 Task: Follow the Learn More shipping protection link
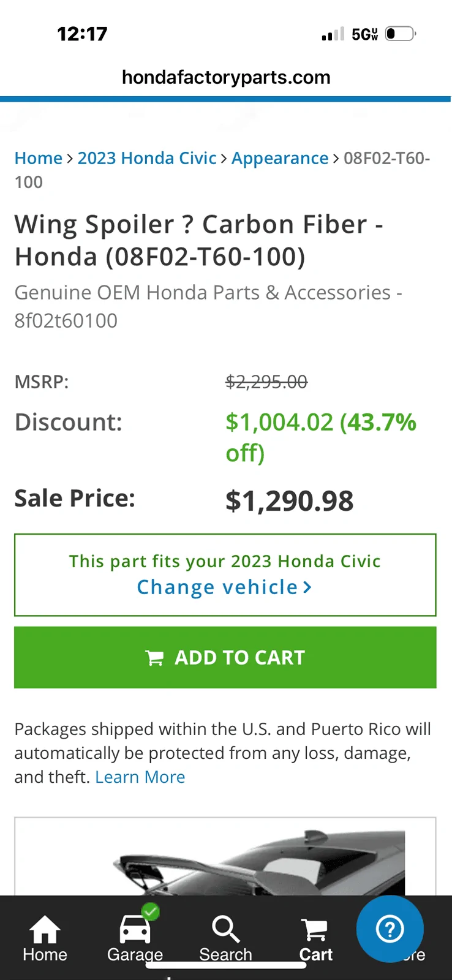point(140,777)
